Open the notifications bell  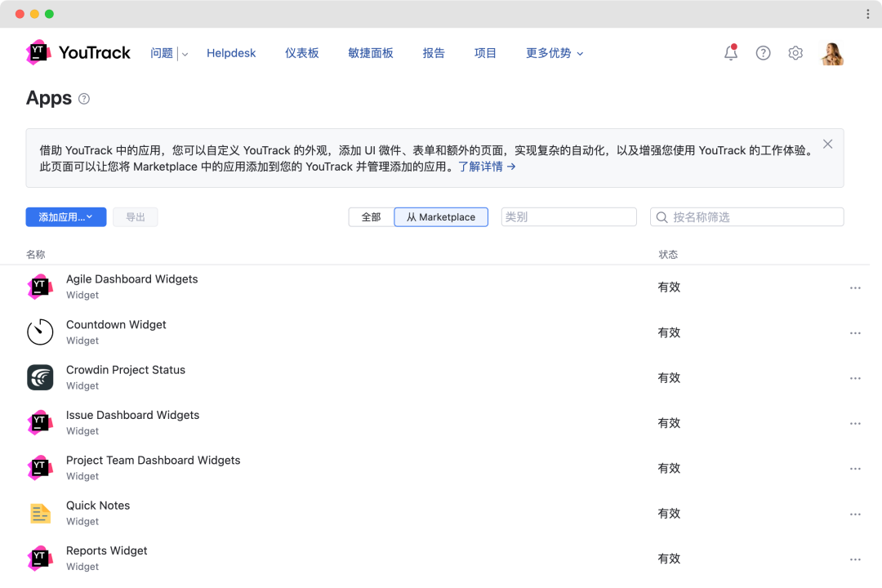(x=731, y=52)
